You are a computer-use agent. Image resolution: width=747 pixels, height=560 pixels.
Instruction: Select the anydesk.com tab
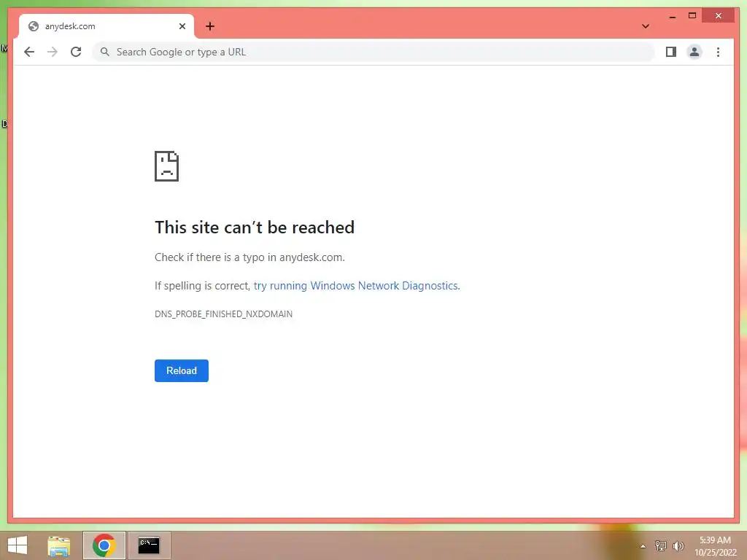(x=107, y=26)
